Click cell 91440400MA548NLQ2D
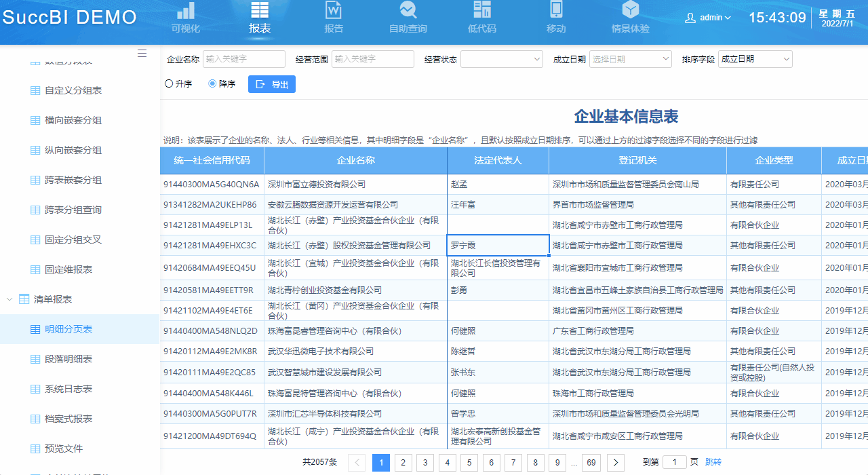Screen dimensions: 868x475 tap(212, 330)
